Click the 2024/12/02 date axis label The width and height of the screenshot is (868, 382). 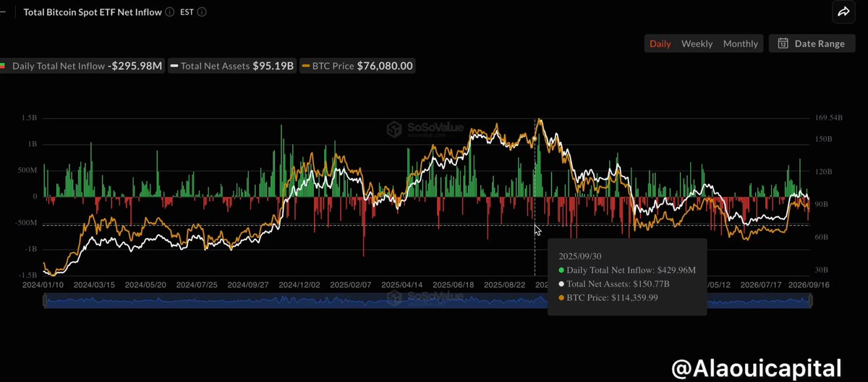pos(299,285)
